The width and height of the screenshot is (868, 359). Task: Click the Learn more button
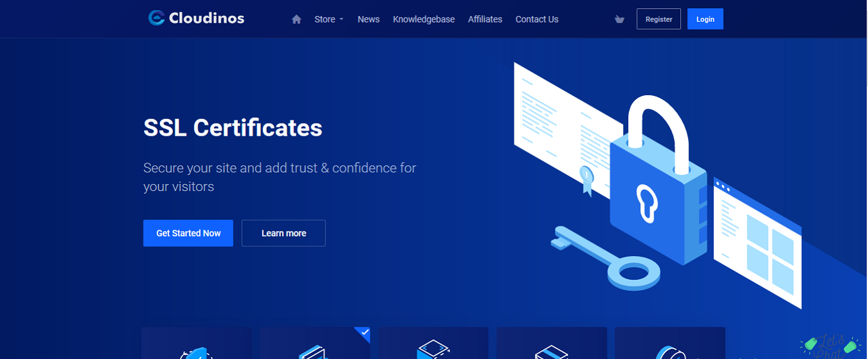284,233
